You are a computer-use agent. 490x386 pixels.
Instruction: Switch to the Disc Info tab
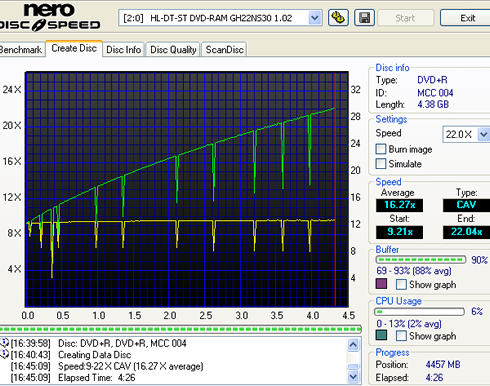pos(123,50)
